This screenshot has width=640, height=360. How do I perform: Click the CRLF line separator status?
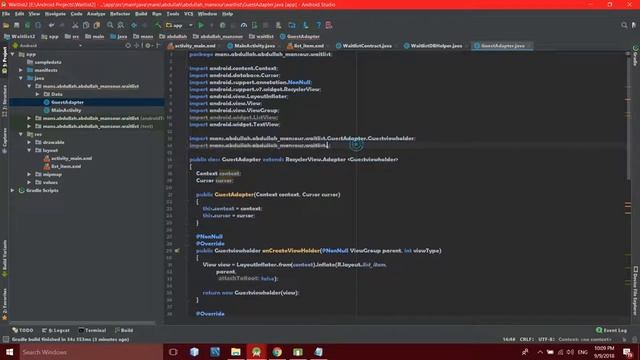click(526, 339)
